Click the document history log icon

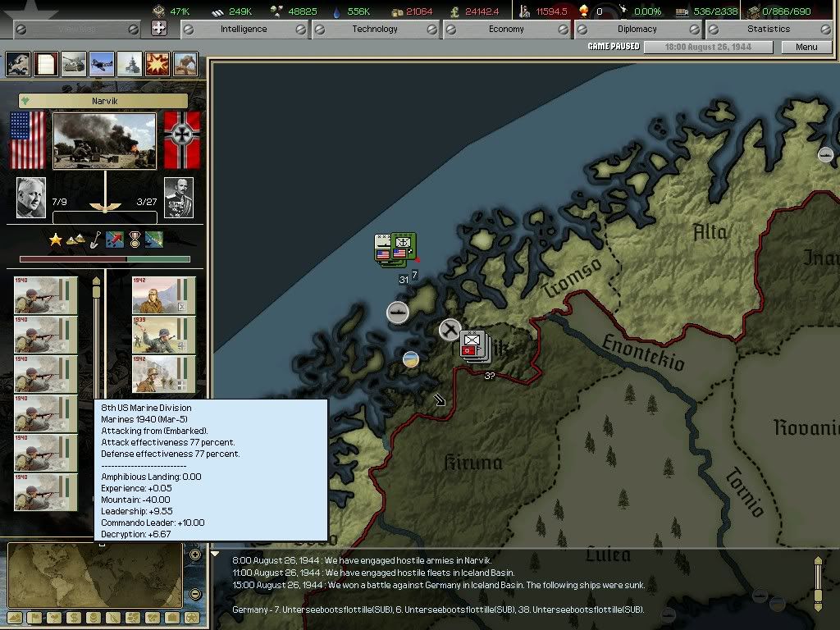click(x=46, y=64)
